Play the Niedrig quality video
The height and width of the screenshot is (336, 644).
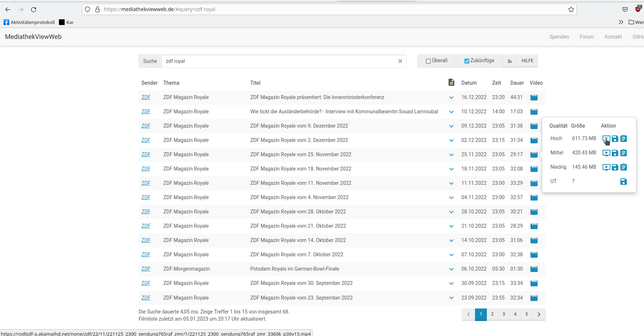[606, 167]
